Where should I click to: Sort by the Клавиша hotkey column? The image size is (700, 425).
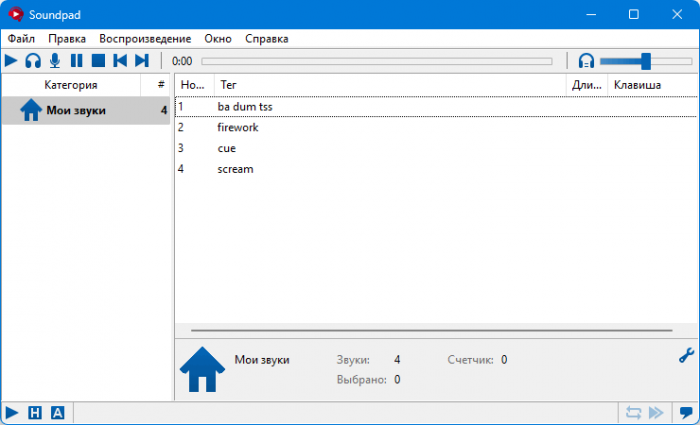(x=652, y=85)
